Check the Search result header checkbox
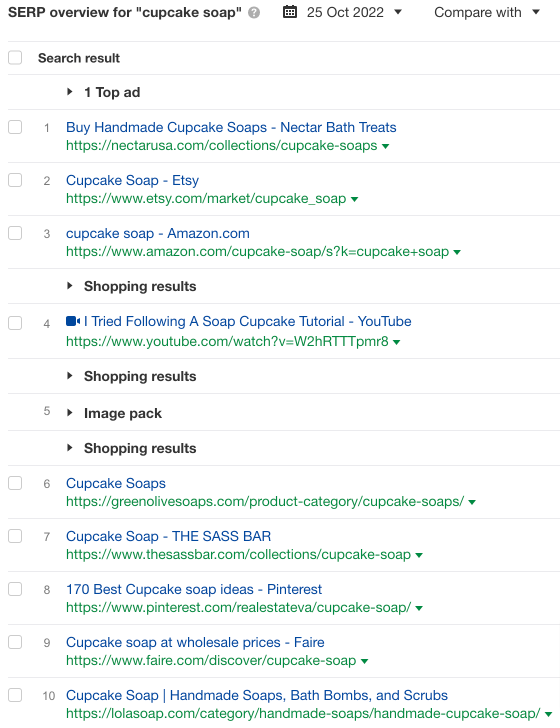Viewport: 560px width, 728px height. coord(15,57)
